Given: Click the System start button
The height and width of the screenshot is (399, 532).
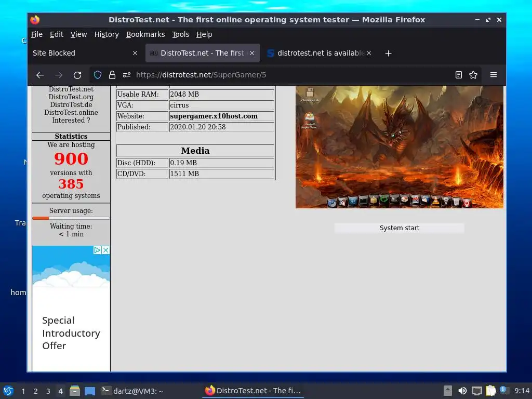Looking at the screenshot, I should click(400, 228).
